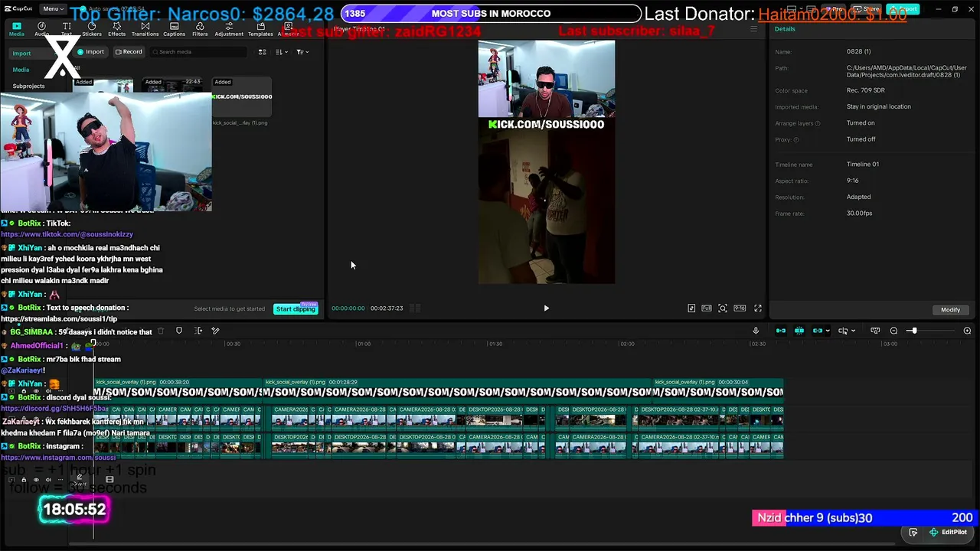Open the CapCut Menu dropdown

(x=53, y=8)
